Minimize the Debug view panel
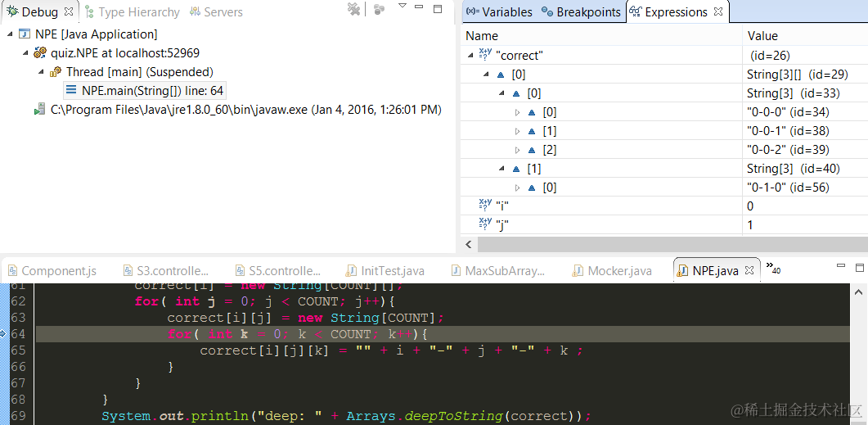 (x=421, y=8)
